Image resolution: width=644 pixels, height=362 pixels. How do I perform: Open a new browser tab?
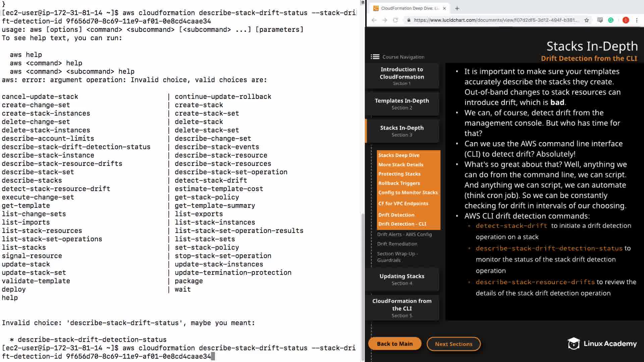tap(457, 8)
